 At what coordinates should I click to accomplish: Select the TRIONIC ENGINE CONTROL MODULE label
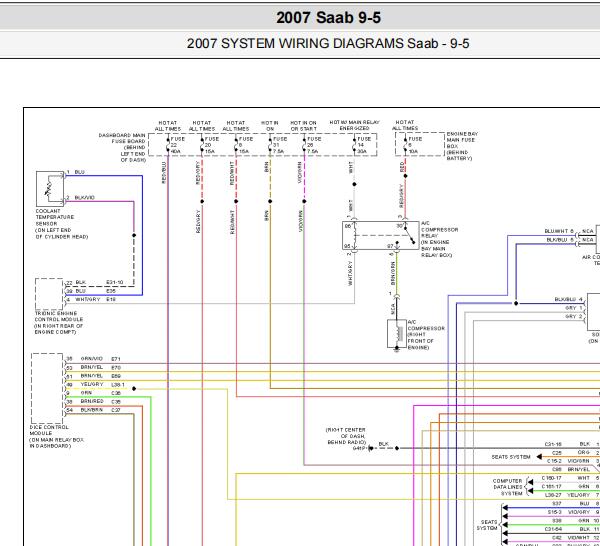(x=59, y=323)
